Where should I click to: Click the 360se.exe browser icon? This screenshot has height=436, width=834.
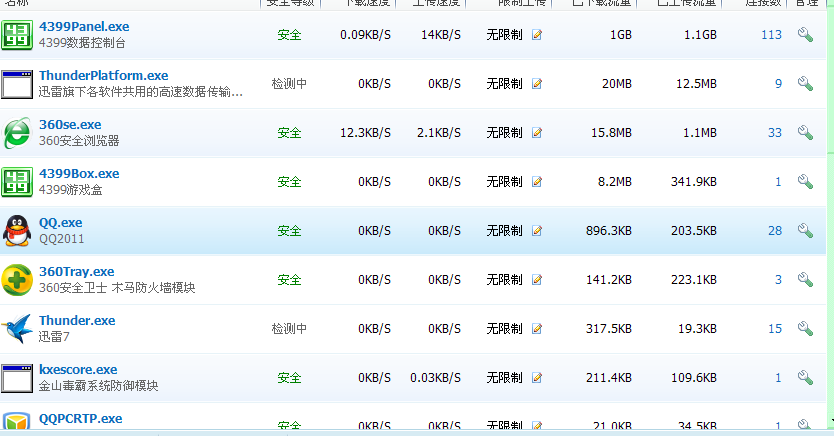17,132
